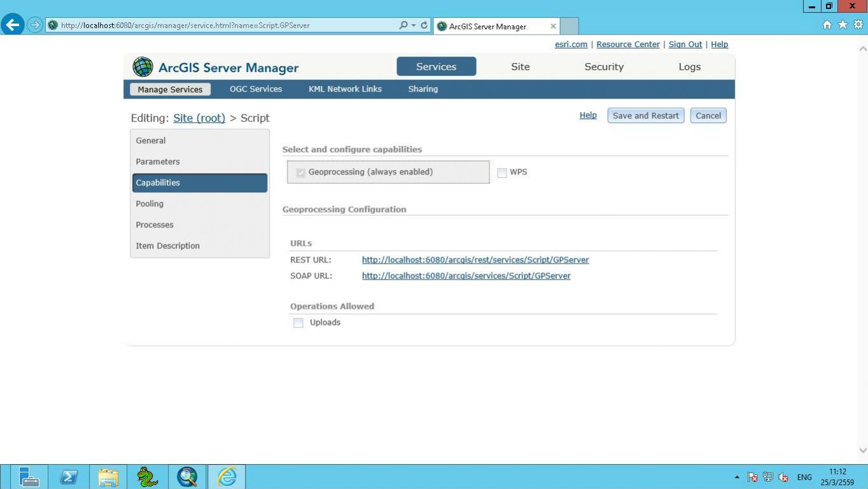Viewport: 868px width, 489px height.
Task: Visit the esri.com link
Action: tap(571, 45)
